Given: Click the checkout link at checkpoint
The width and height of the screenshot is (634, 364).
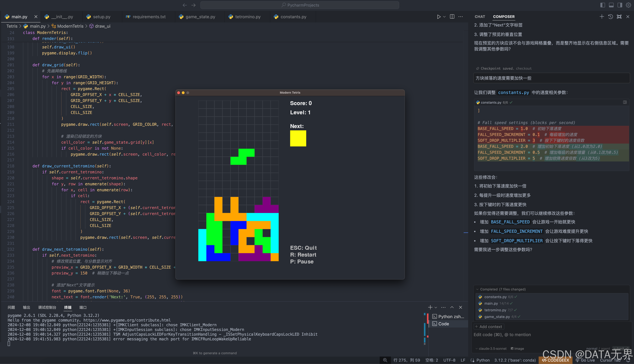Looking at the screenshot, I should point(524,69).
